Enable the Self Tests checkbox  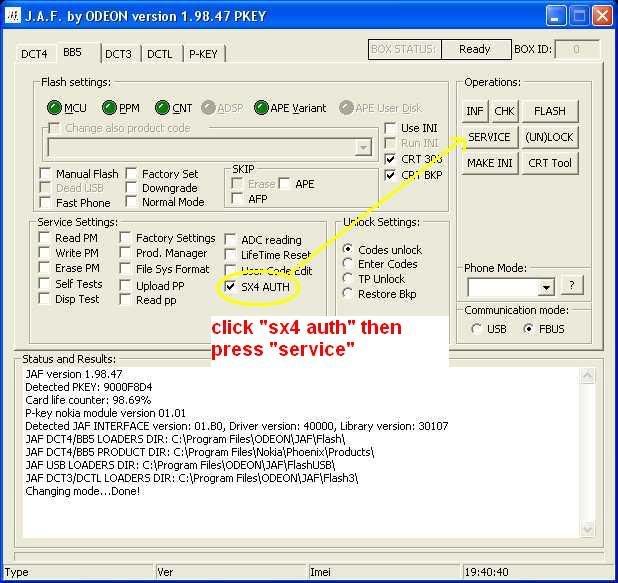click(44, 283)
